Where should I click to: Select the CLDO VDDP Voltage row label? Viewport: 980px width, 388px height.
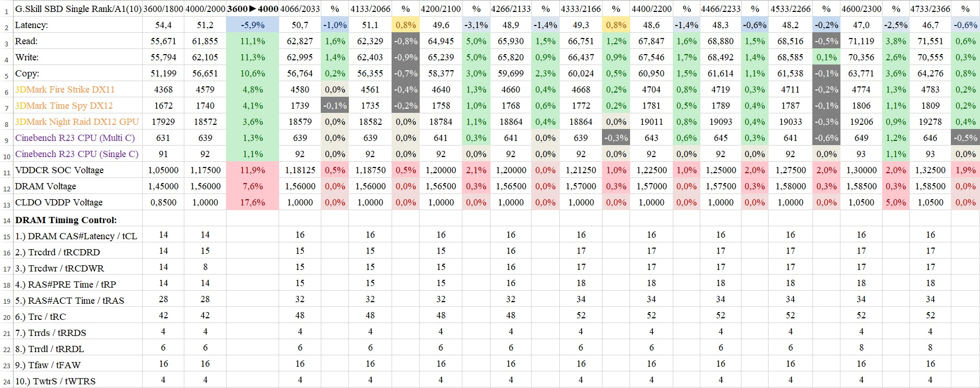(59, 202)
